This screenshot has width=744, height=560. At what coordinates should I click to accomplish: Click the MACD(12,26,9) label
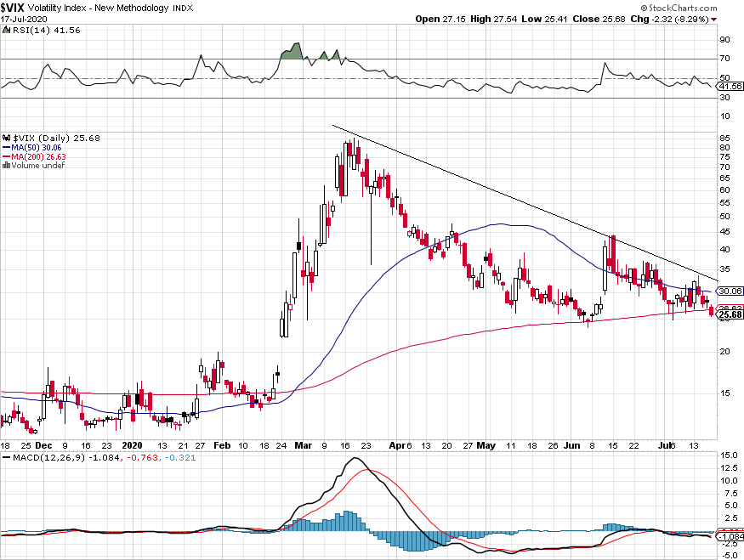click(48, 457)
